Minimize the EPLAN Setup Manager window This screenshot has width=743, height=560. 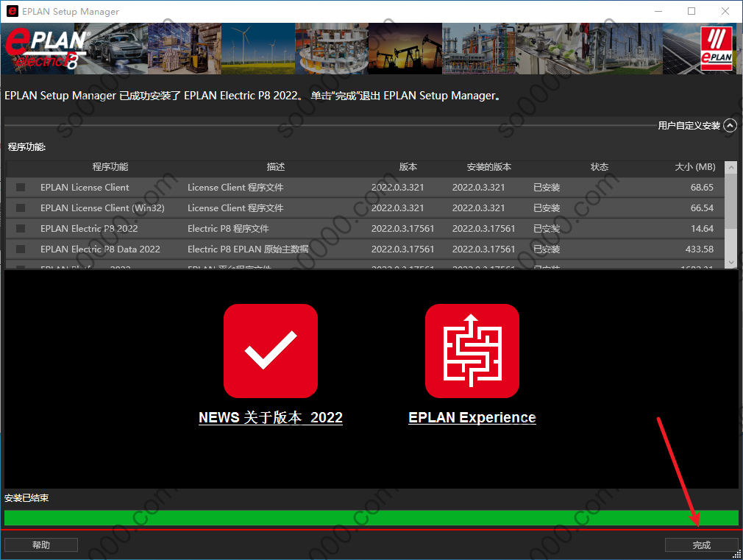(x=658, y=11)
